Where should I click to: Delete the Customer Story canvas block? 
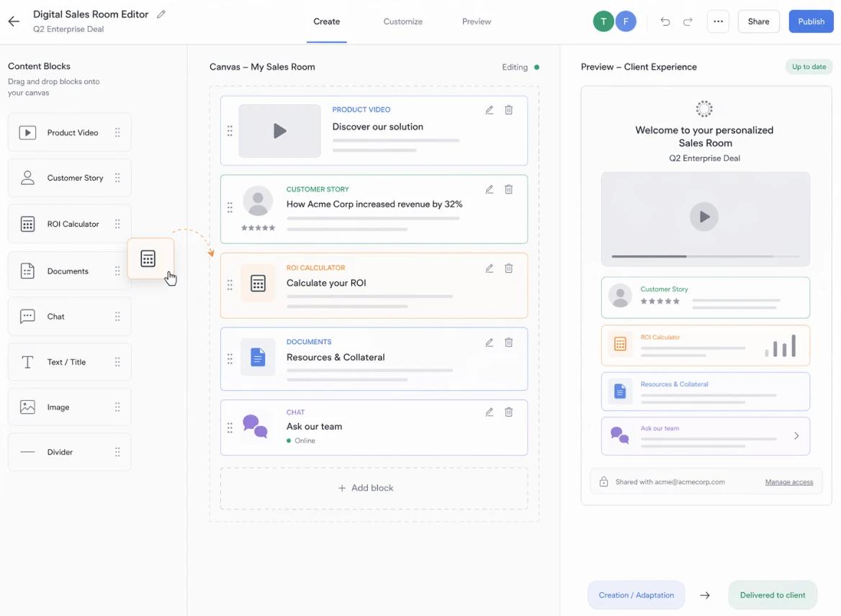point(508,189)
